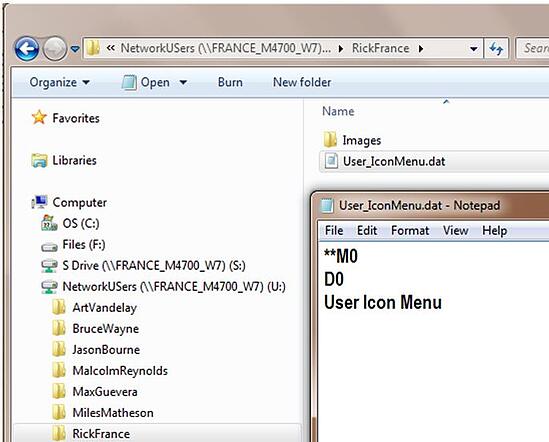Click Burn in the toolbar
Image resolution: width=549 pixels, height=442 pixels.
[x=230, y=82]
